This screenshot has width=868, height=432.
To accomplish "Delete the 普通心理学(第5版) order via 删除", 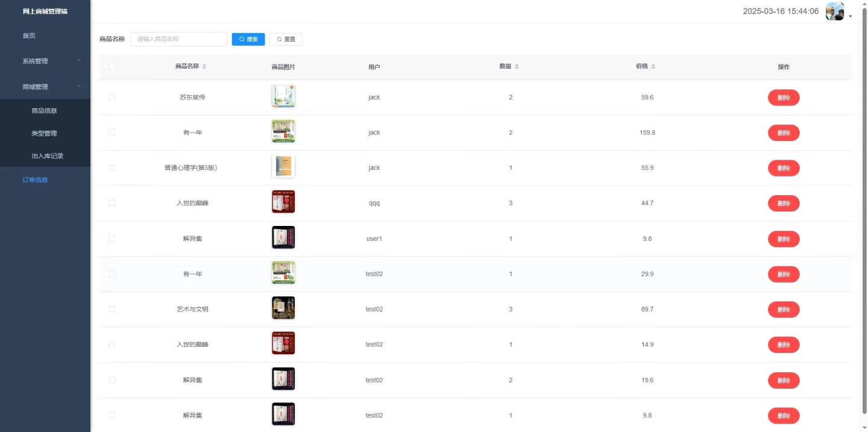I will (x=783, y=168).
